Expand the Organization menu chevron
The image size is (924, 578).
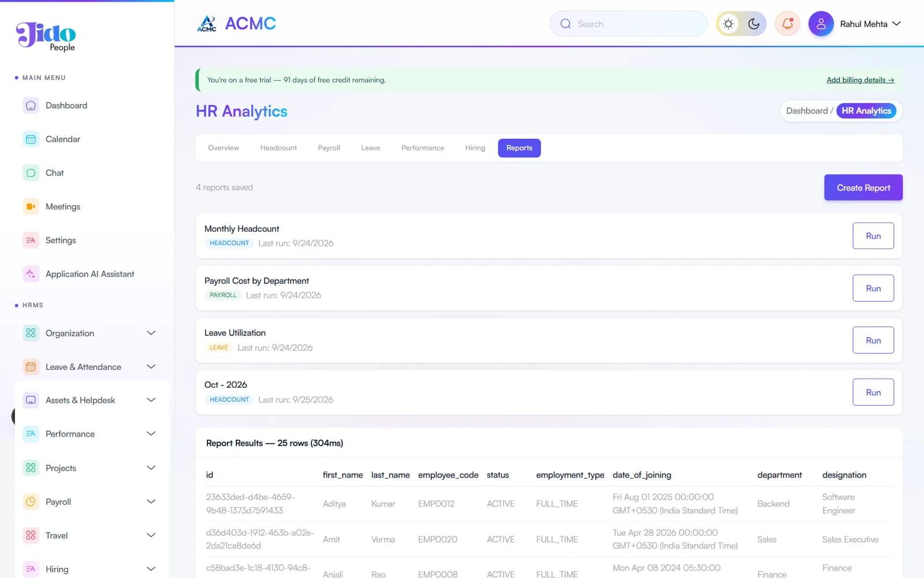click(x=151, y=333)
